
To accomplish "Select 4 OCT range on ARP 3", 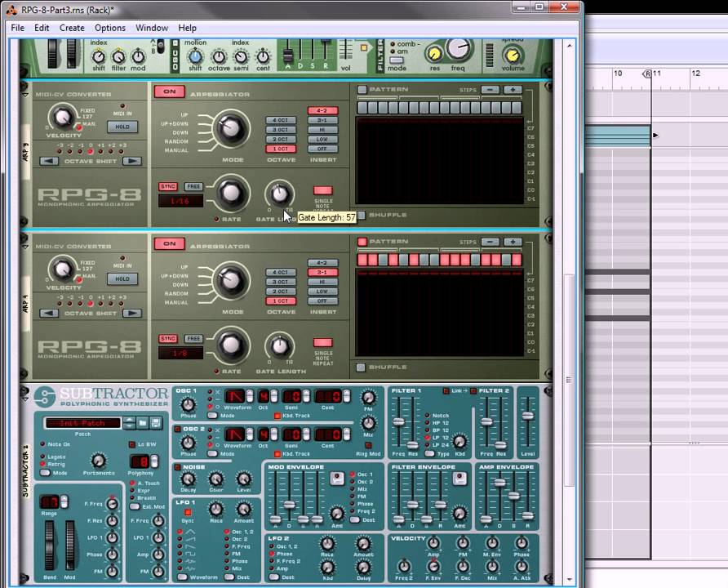I will pyautogui.click(x=281, y=120).
